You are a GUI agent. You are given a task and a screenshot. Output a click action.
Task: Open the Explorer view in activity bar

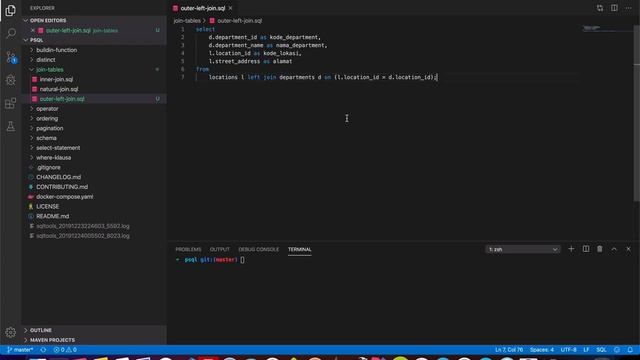pos(11,11)
